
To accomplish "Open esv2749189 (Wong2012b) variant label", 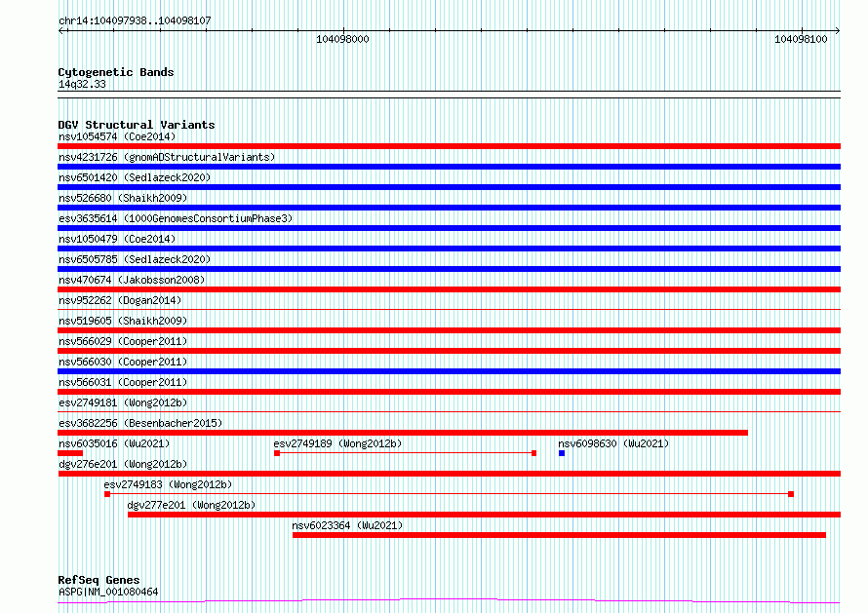I will [337, 443].
